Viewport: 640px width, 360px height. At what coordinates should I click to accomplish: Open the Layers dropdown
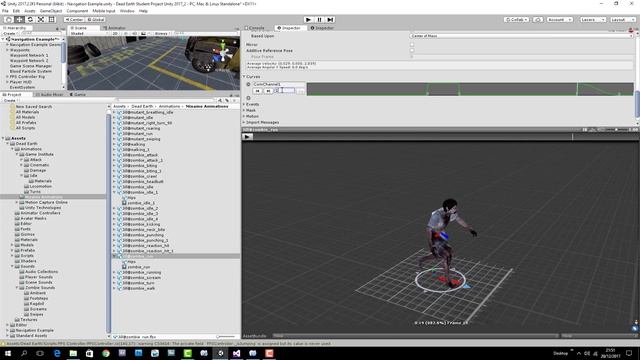pyautogui.click(x=592, y=20)
